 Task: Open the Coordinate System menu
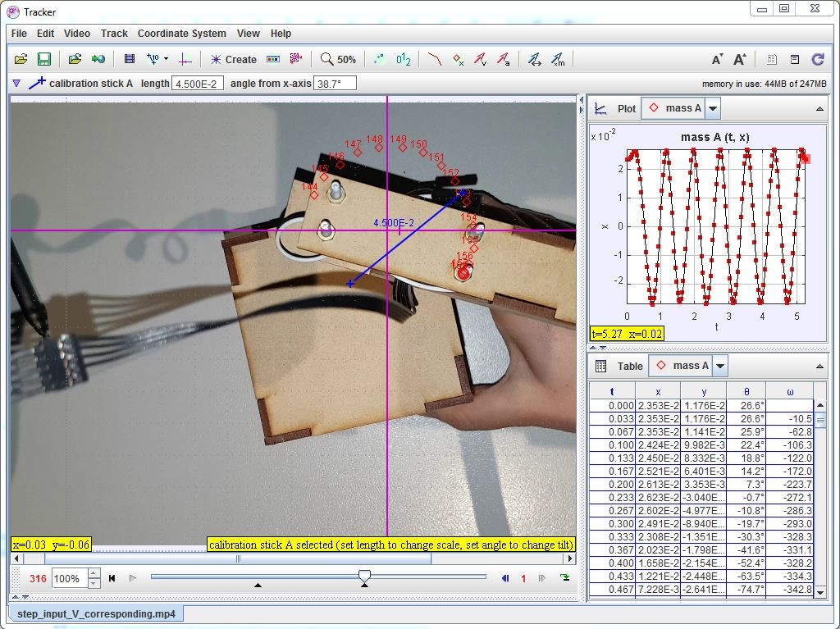click(x=181, y=34)
